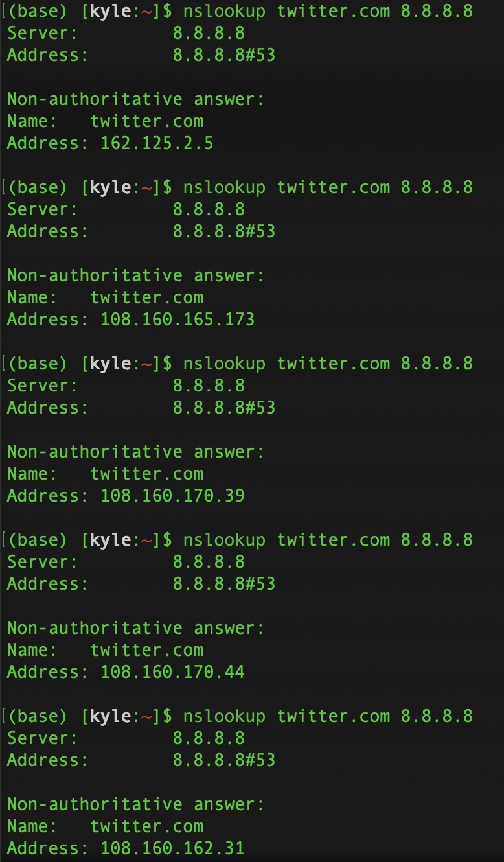Click twitter.com in the last nslookup command

tap(334, 716)
